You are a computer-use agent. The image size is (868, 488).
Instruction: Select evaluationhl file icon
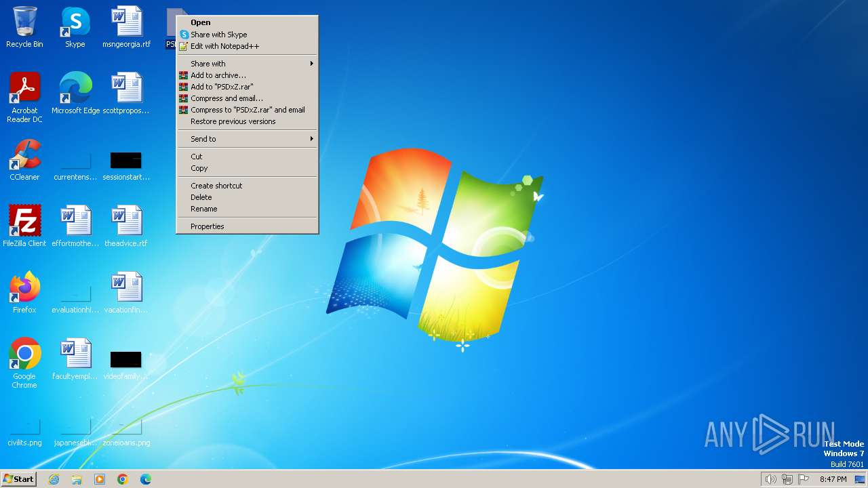pyautogui.click(x=75, y=300)
